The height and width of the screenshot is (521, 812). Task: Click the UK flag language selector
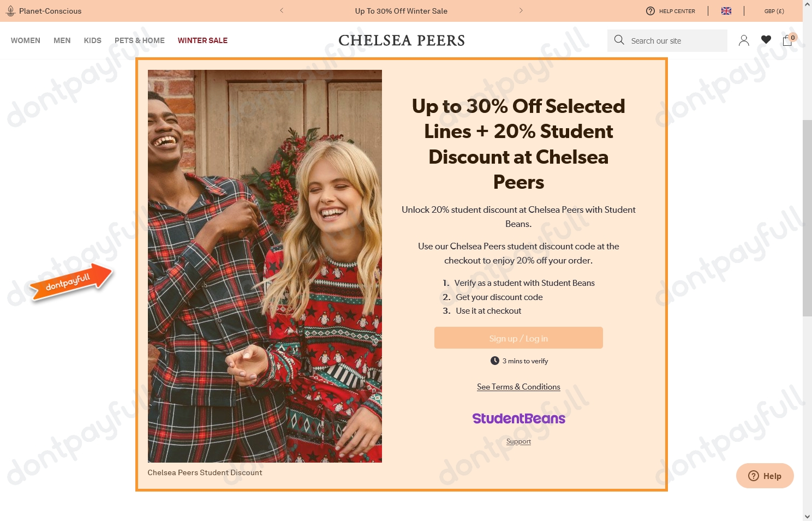[x=726, y=10]
